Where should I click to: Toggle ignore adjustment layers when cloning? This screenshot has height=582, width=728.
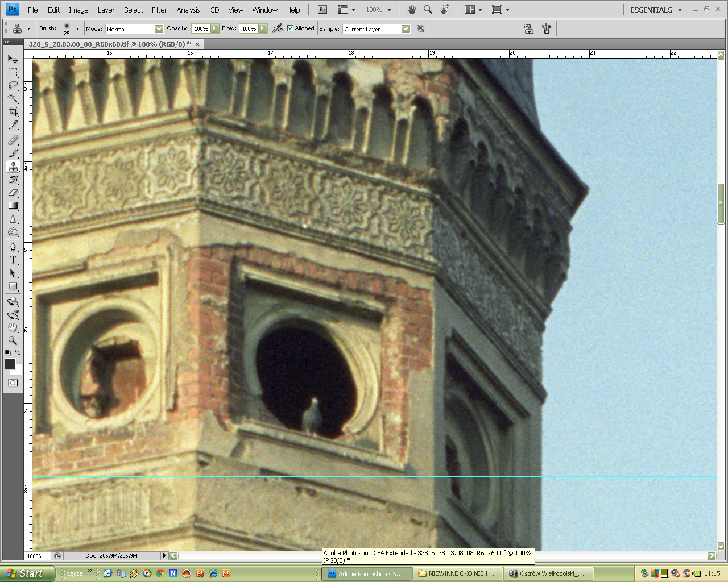[421, 28]
